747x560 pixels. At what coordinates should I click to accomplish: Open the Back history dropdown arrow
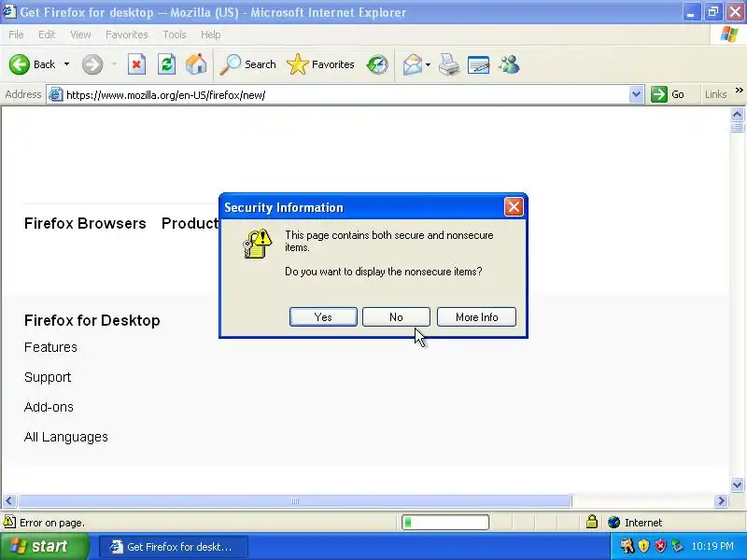[66, 64]
